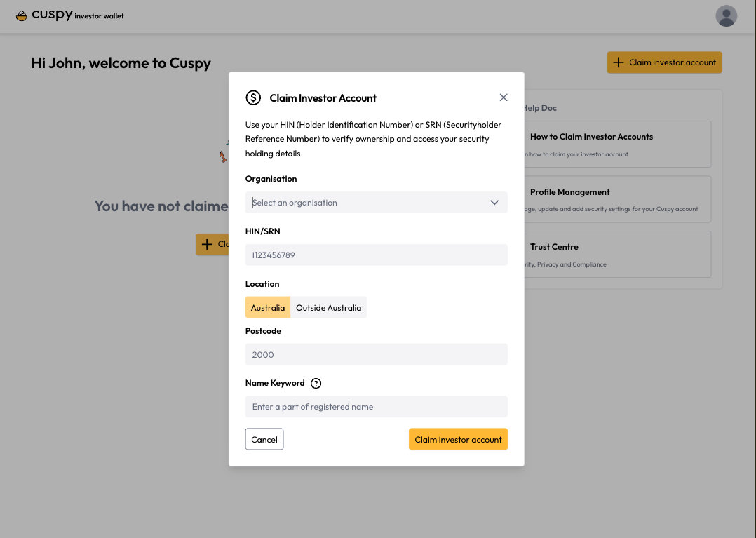This screenshot has width=756, height=538.
Task: Click the 'Claim Investor Account' dialog title
Action: [323, 98]
